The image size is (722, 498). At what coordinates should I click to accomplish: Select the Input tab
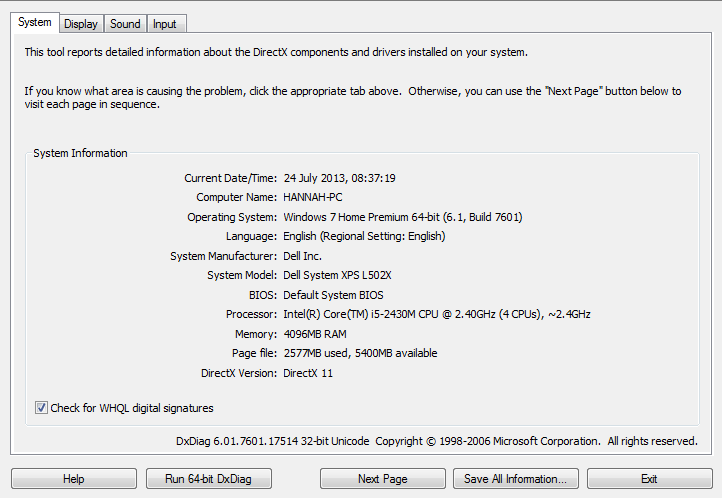(165, 24)
